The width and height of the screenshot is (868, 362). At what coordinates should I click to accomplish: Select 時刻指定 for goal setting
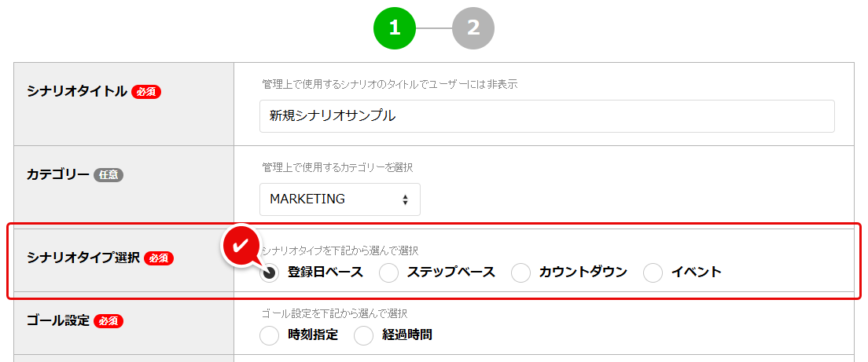(x=270, y=335)
